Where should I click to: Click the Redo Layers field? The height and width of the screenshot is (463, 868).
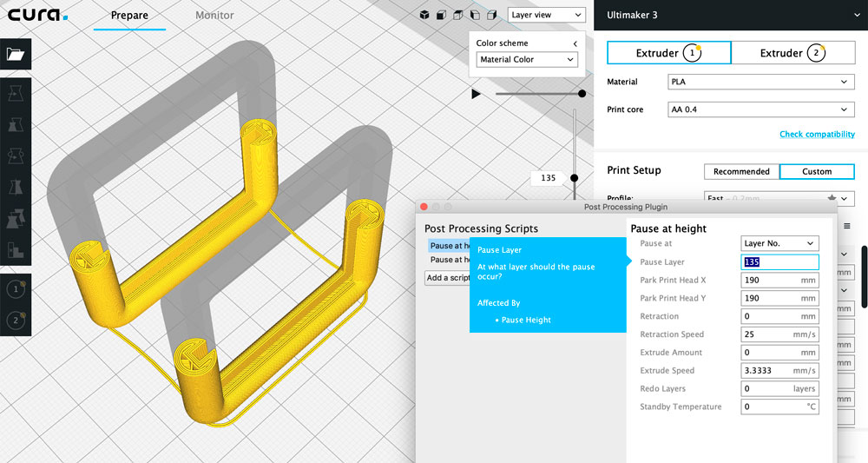(779, 388)
